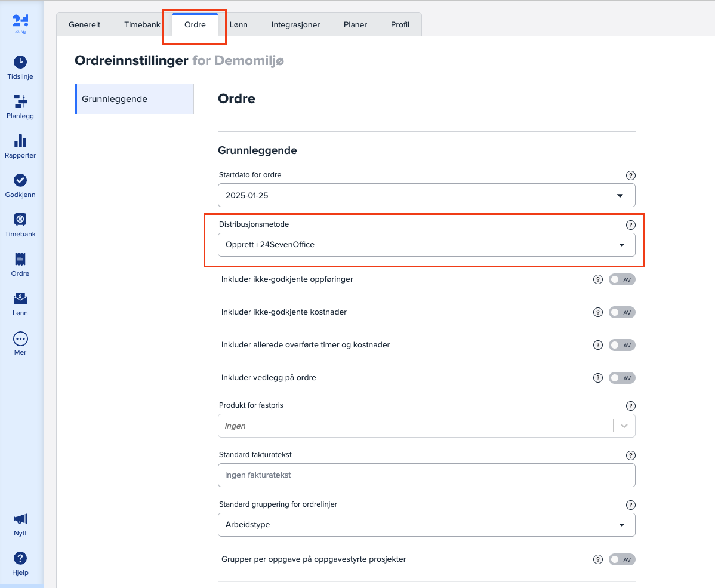
Task: Click the Standard fakturatekst input field
Action: pyautogui.click(x=426, y=475)
